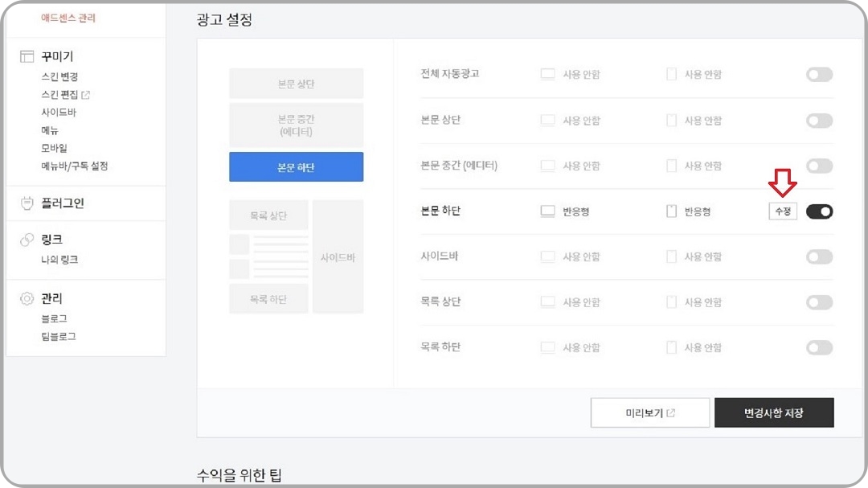
Task: Select 본문 상단 block in layout preview
Action: click(x=296, y=84)
